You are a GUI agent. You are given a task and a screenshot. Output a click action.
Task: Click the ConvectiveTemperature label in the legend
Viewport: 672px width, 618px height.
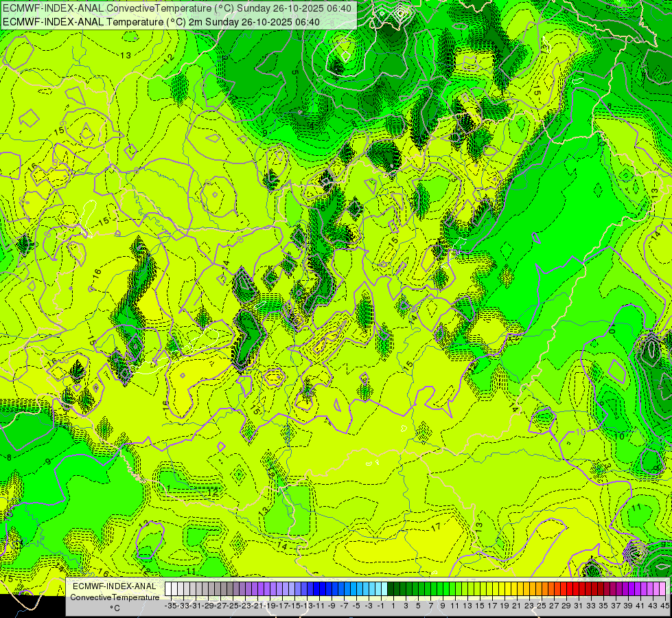115,597
